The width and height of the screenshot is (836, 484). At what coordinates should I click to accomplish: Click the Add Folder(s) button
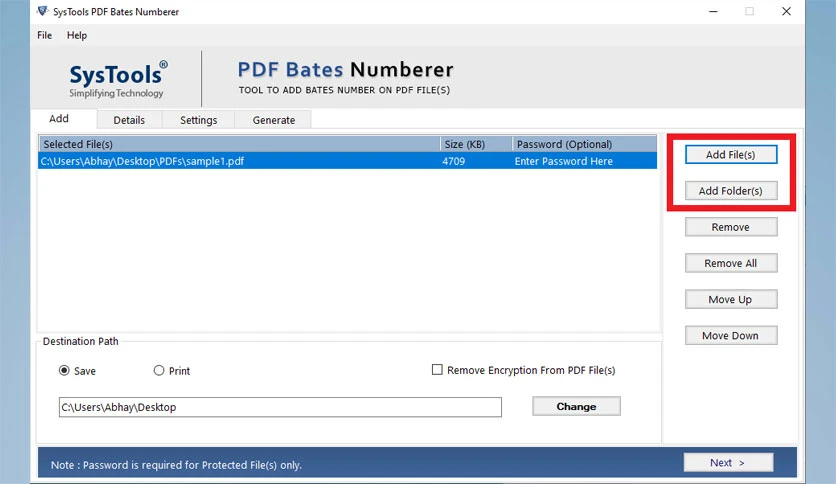pos(731,191)
